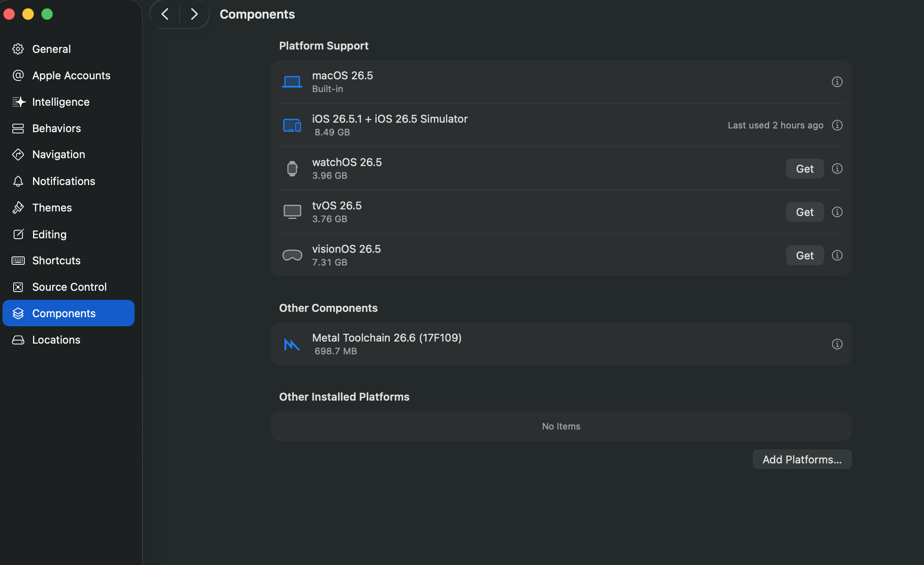The width and height of the screenshot is (924, 565).
Task: Click the Behaviors icon in sidebar
Action: pos(18,128)
